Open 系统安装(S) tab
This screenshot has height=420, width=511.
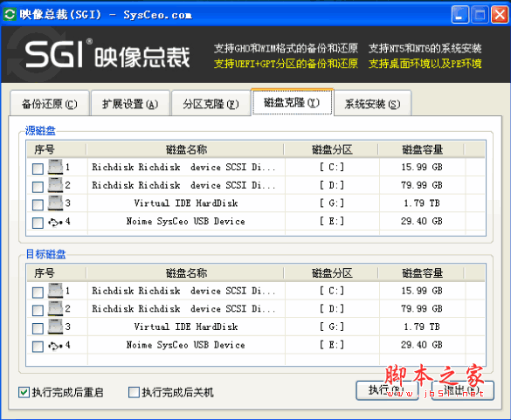tap(372, 104)
